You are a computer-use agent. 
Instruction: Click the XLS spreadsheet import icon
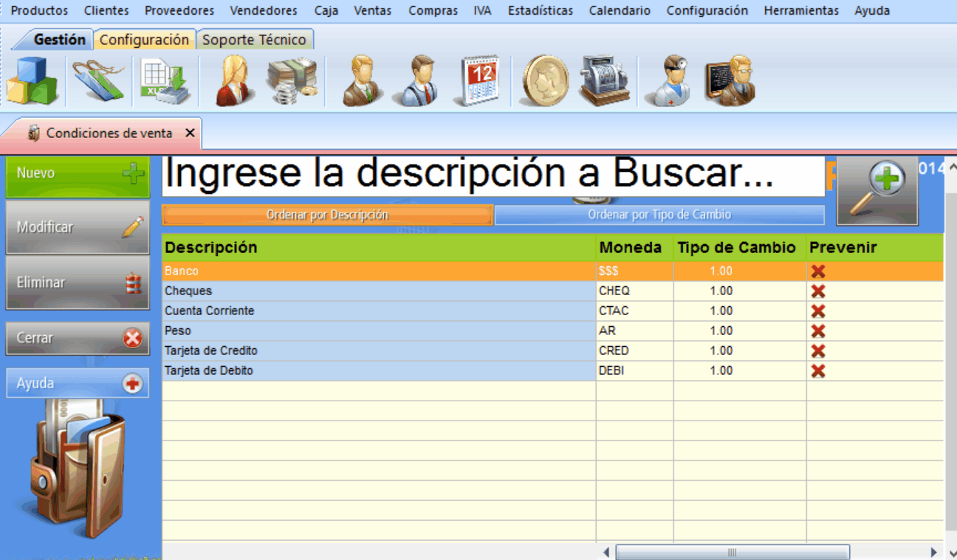[165, 80]
